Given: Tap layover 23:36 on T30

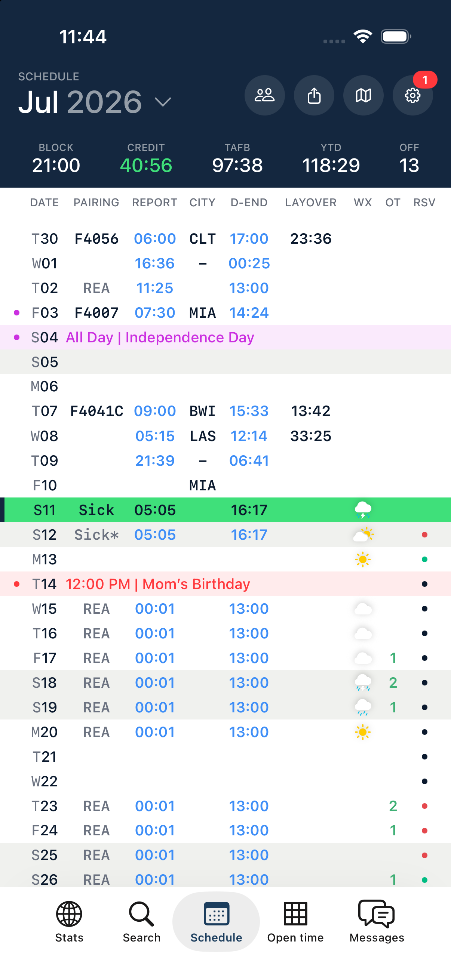Looking at the screenshot, I should [x=310, y=239].
